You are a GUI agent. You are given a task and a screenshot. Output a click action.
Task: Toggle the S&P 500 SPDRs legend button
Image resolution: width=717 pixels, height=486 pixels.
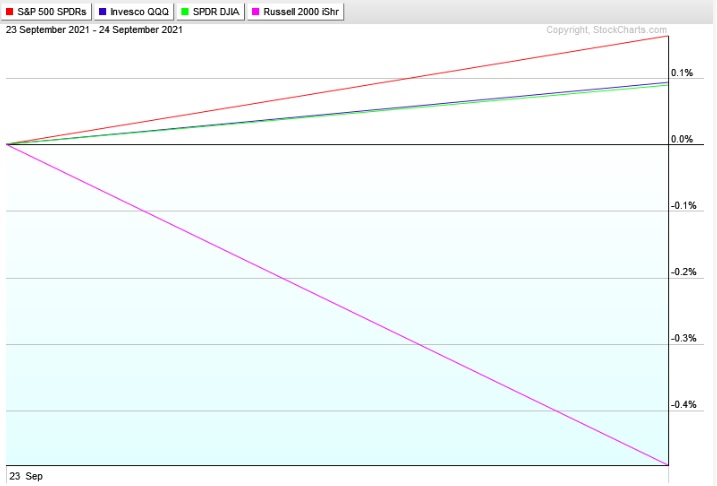pyautogui.click(x=46, y=11)
